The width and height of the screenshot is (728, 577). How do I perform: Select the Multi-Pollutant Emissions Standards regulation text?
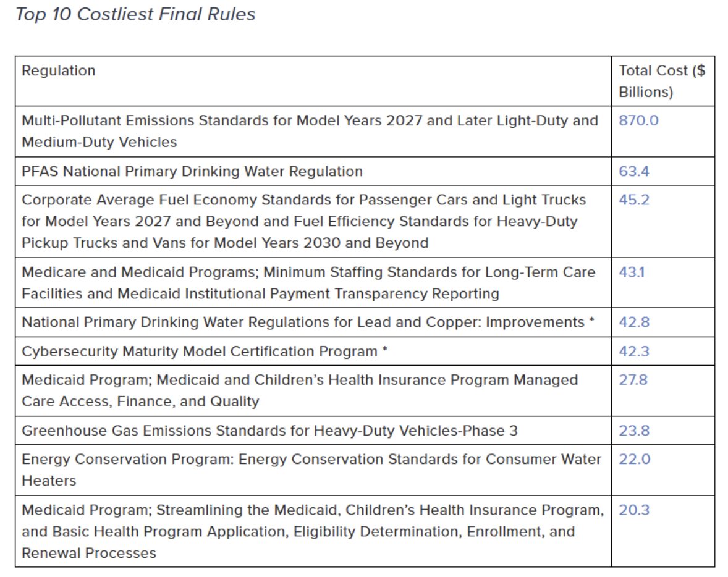[310, 132]
